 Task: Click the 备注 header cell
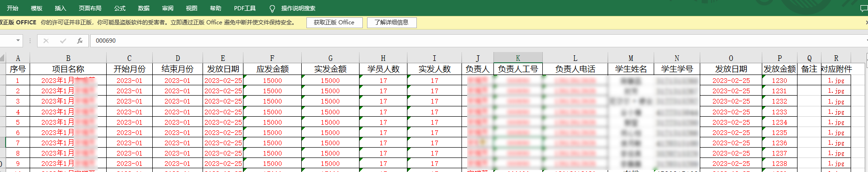point(809,69)
